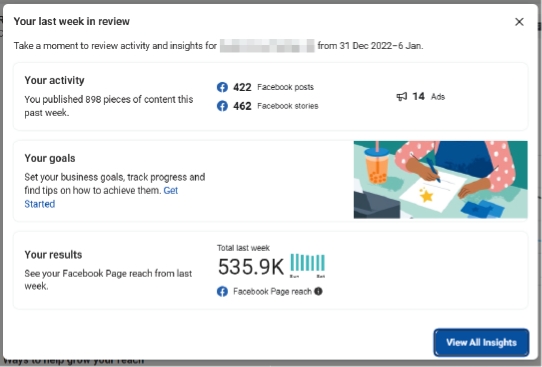Click the date range '31 Dec 2022–6 Jan'
The image size is (542, 367).
click(x=381, y=46)
